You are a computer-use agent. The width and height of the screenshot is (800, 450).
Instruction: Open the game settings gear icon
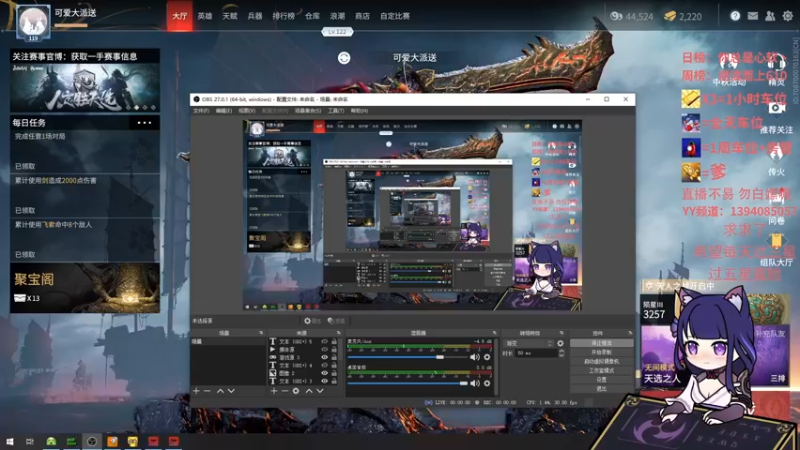[788, 16]
